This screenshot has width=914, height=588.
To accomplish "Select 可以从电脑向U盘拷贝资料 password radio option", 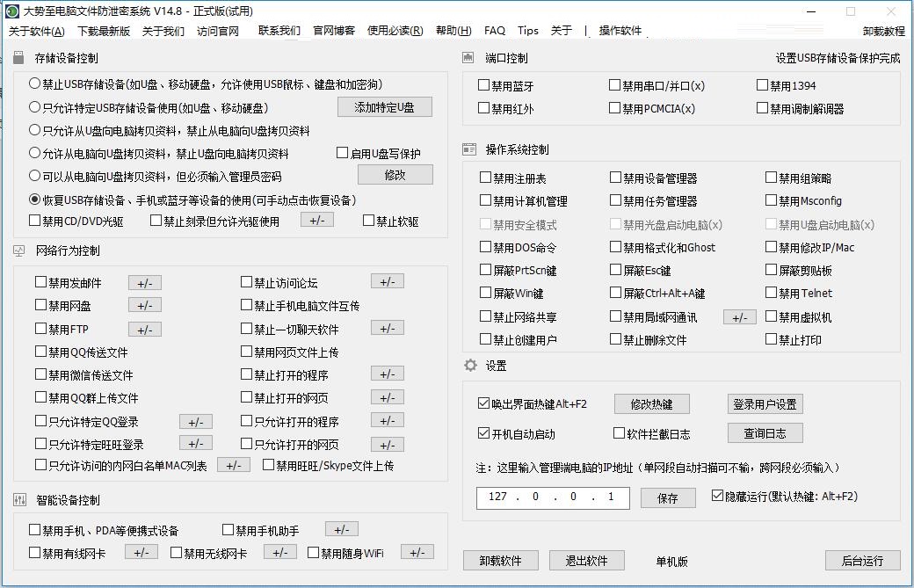I will tap(34, 176).
